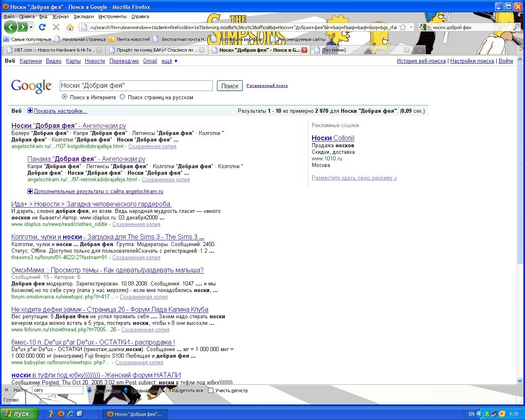
Task: Open the Файл menu
Action: coord(9,16)
